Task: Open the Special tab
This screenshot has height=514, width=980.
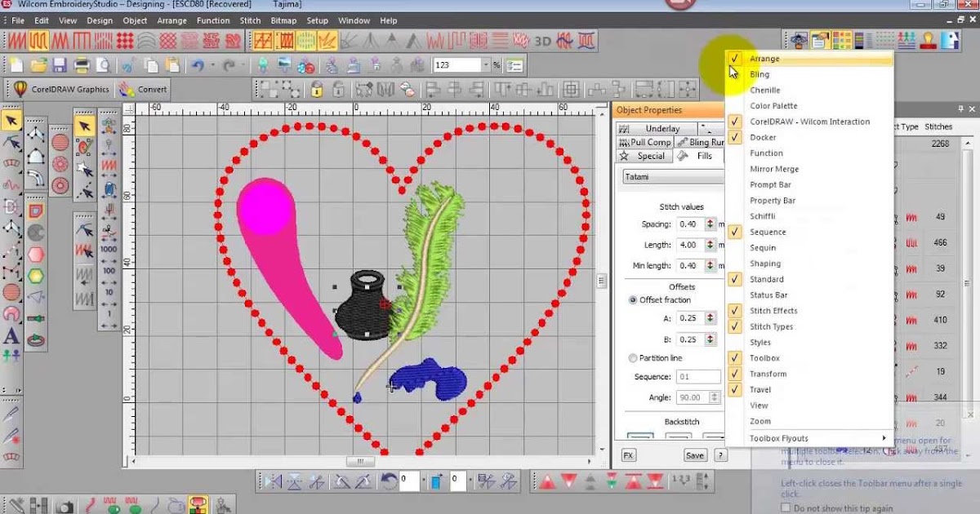Action: (644, 156)
